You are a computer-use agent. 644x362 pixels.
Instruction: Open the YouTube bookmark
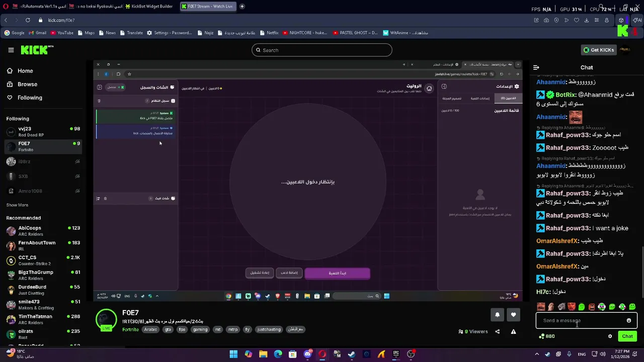coord(62,33)
